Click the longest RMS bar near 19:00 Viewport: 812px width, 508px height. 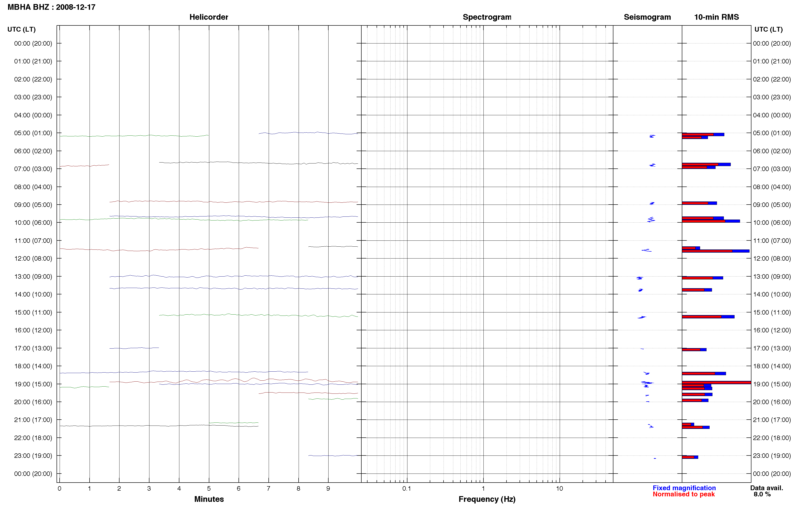click(716, 382)
